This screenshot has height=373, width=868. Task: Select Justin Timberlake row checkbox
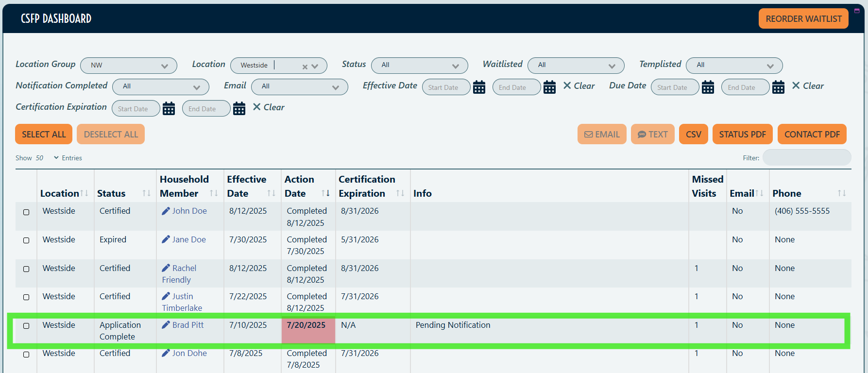pyautogui.click(x=26, y=297)
